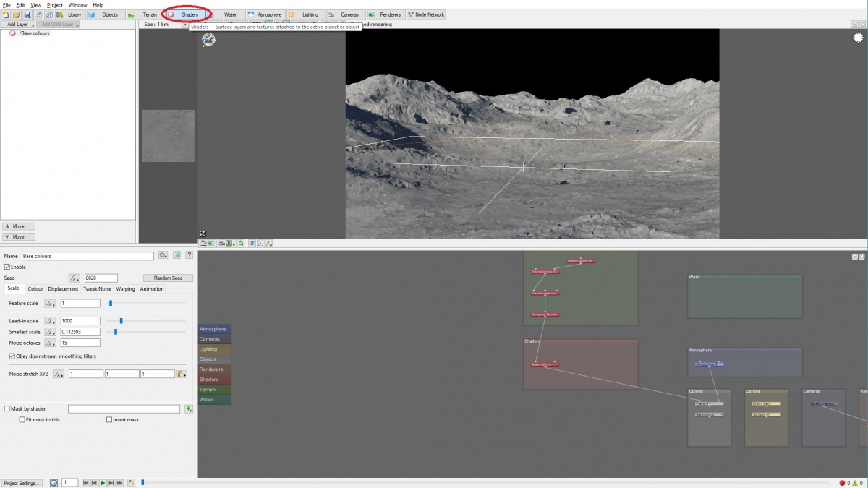Click the Random Seed button
868x488 pixels.
click(x=168, y=278)
